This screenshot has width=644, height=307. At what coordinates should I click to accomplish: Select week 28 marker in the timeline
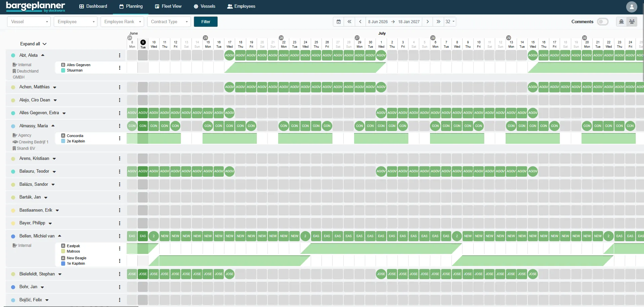tap(433, 38)
